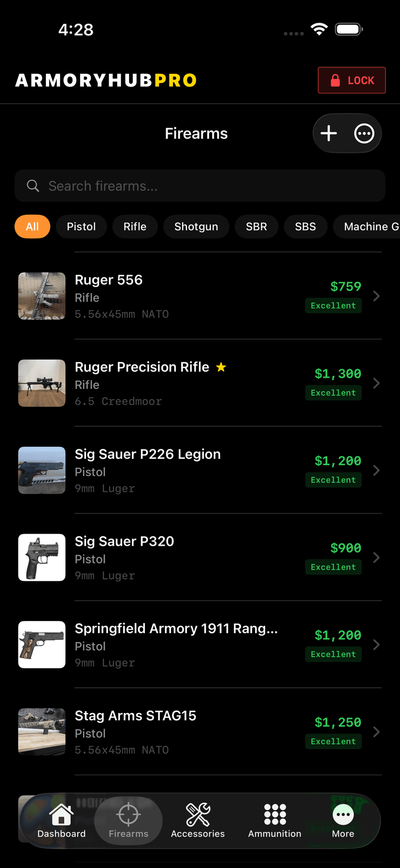Image resolution: width=400 pixels, height=868 pixels.
Task: Expand Ruger 556 details chevron
Action: 376,296
